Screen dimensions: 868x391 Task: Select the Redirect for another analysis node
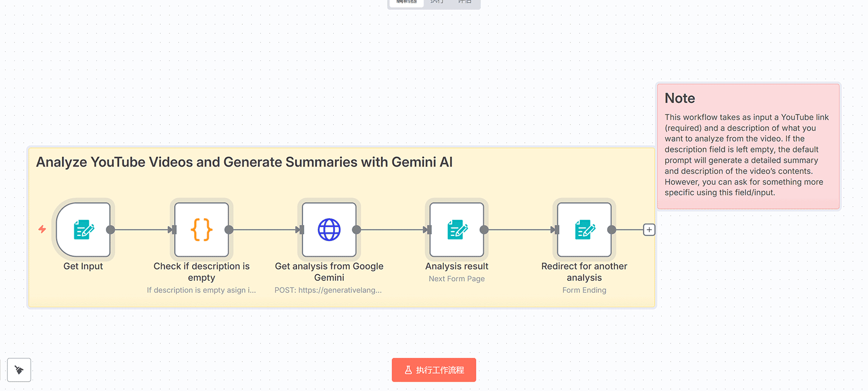[x=584, y=230]
